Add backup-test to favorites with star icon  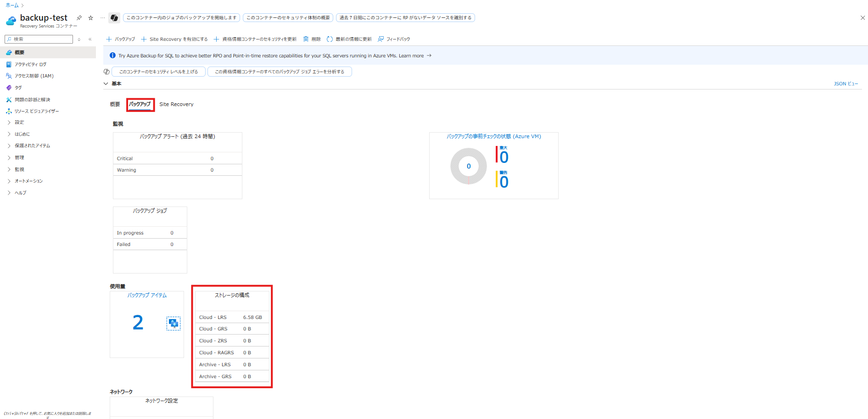click(x=91, y=18)
